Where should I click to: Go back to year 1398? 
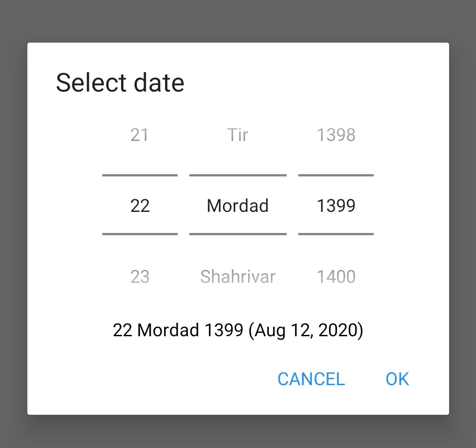(336, 135)
